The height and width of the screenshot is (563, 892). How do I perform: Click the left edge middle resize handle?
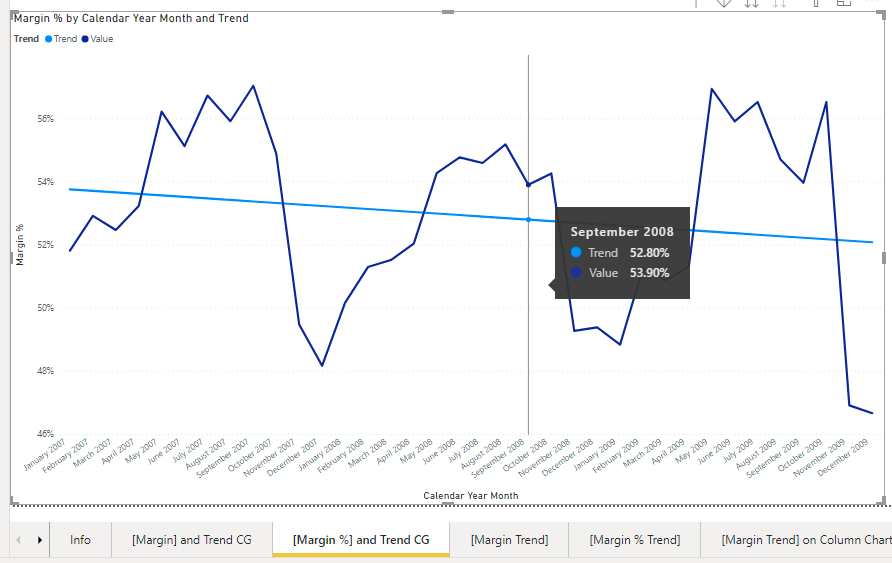pos(12,258)
